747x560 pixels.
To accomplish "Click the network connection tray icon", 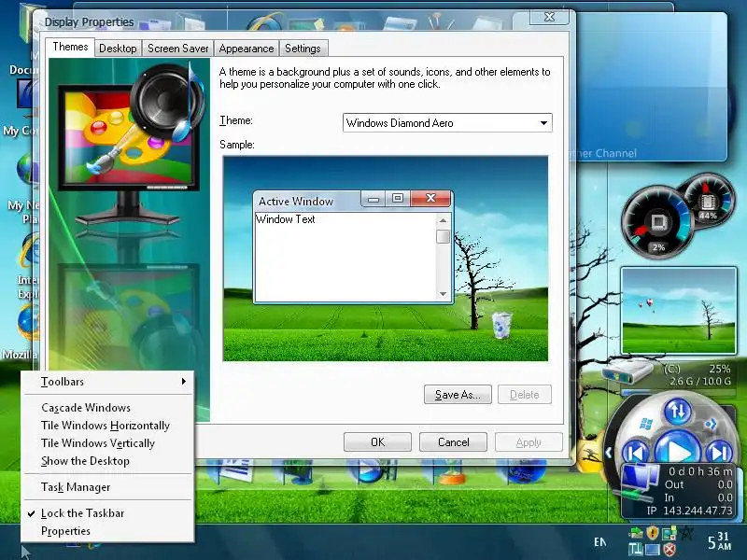I will (x=636, y=550).
